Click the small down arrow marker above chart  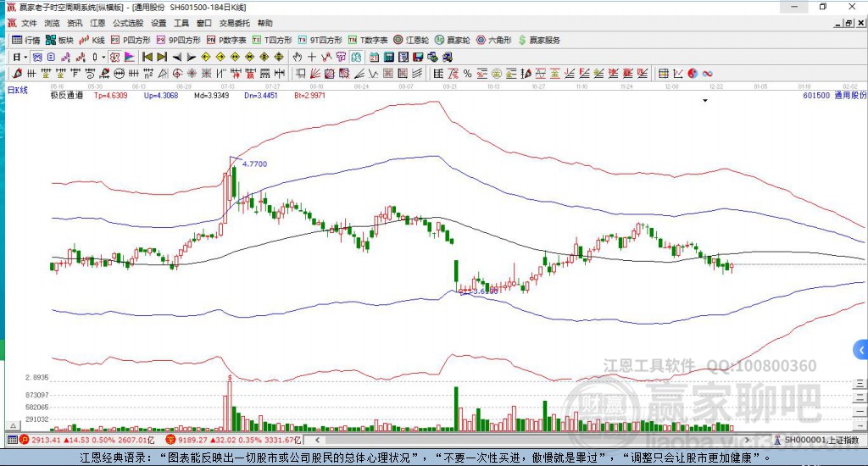705,101
